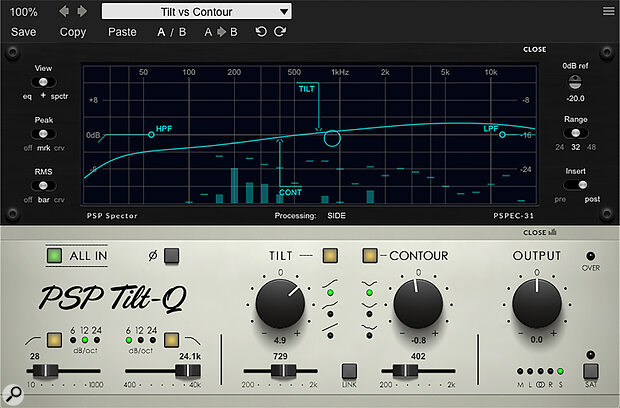Click the low-pass frequency slider handle
Viewport: 620px width, 408px height.
pos(188,371)
